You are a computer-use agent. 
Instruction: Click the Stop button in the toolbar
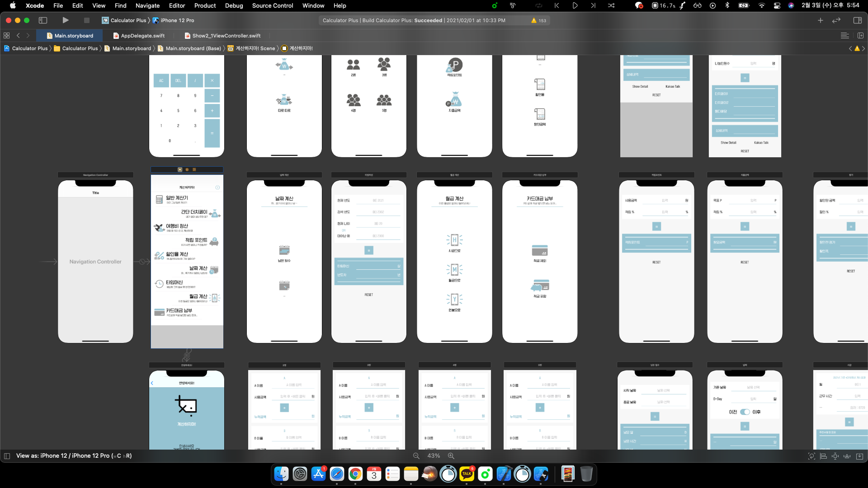click(87, 20)
